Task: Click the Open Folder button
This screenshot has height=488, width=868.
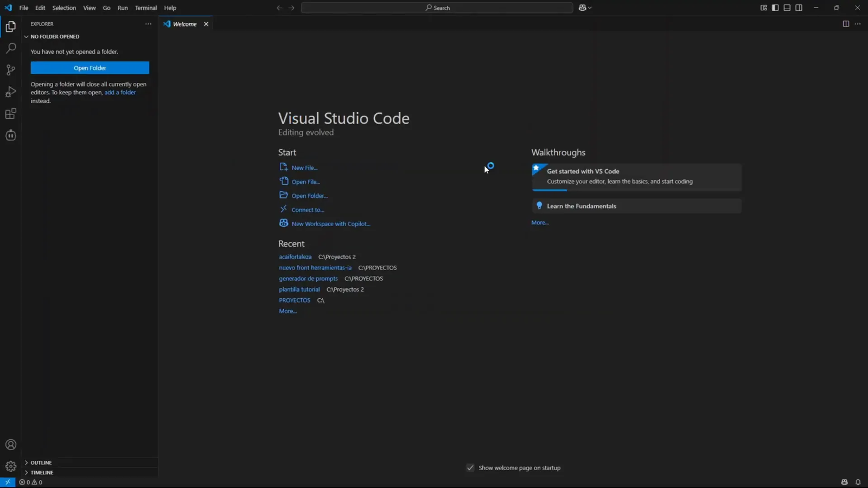Action: (x=90, y=68)
